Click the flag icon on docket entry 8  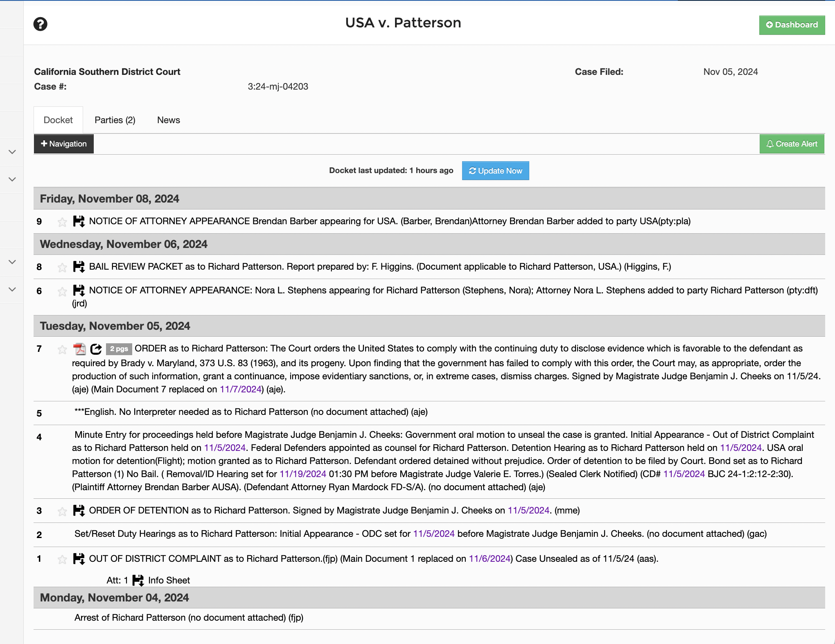[61, 266]
